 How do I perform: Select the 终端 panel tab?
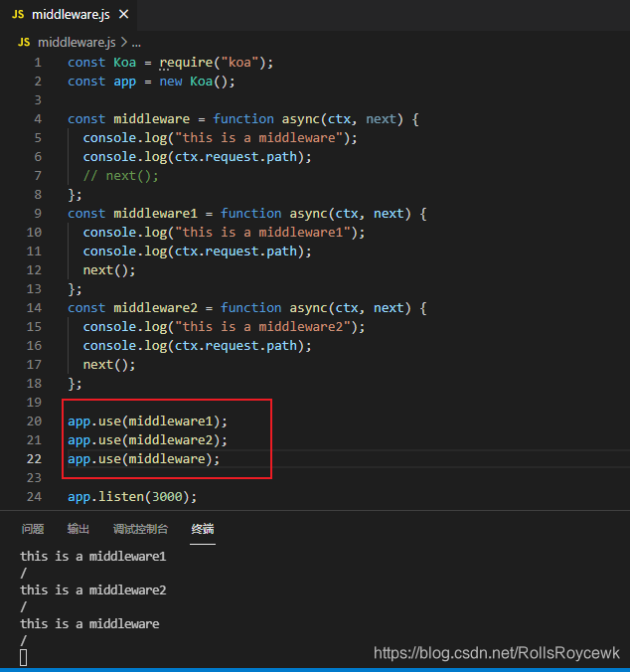coord(203,529)
